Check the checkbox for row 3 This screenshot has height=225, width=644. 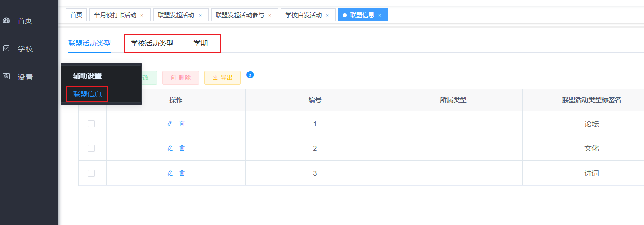coord(91,173)
